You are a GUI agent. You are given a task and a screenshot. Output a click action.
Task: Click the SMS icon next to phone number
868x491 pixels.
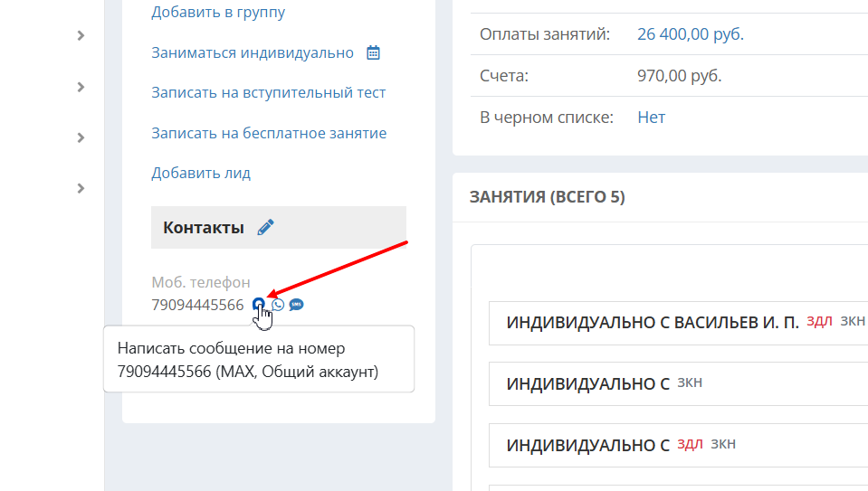point(296,305)
